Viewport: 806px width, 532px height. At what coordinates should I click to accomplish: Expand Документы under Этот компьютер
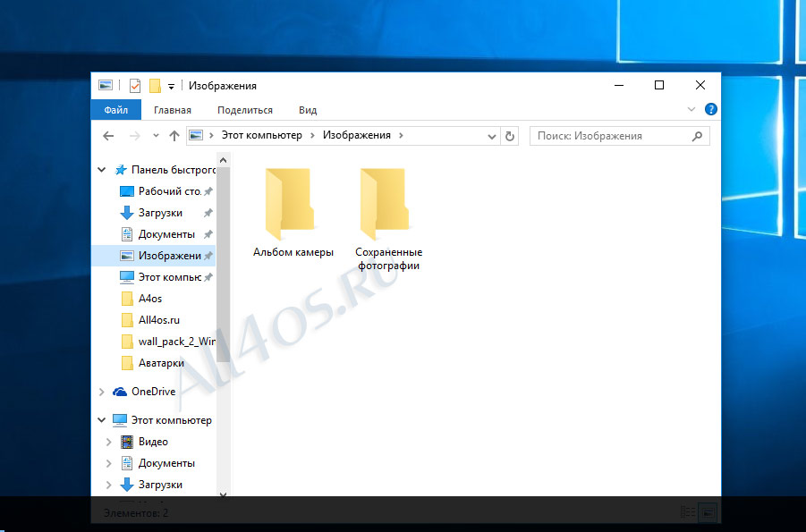click(108, 464)
